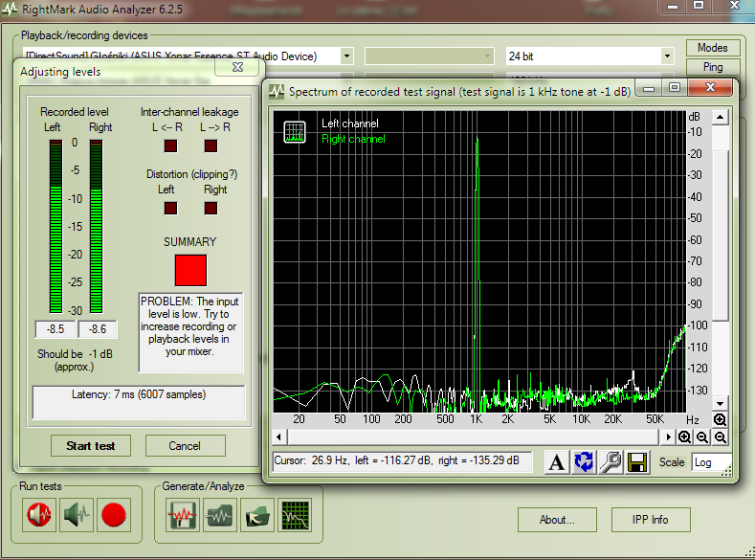
Task: Click the IPP Info button
Action: tap(651, 520)
